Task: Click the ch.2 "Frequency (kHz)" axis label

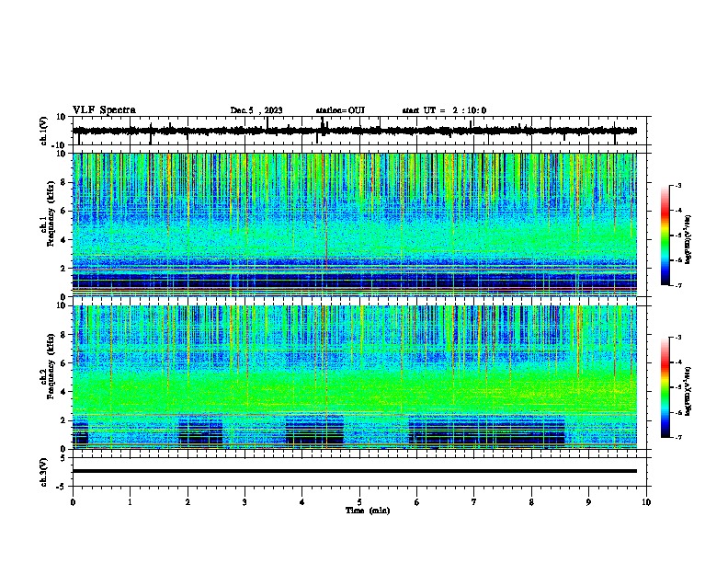Action: (x=51, y=366)
